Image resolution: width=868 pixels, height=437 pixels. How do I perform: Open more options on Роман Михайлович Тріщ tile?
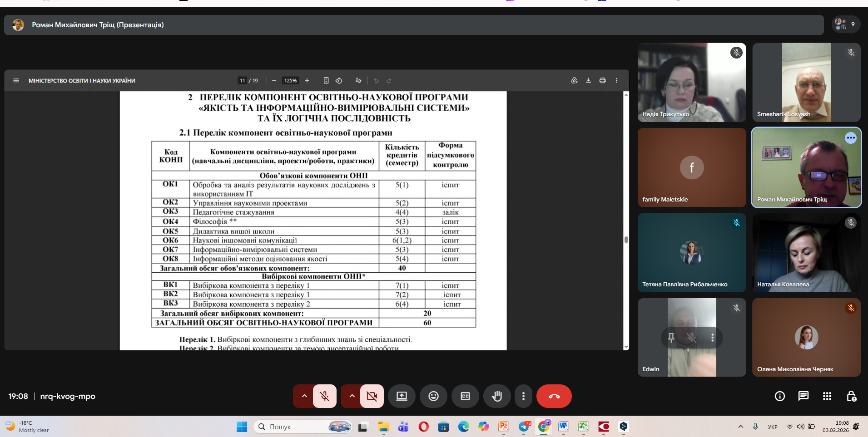850,138
